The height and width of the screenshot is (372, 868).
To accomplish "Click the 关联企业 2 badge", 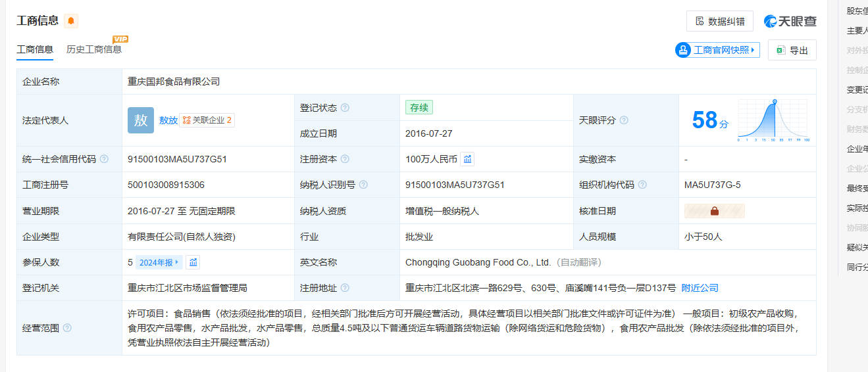I will (x=207, y=120).
